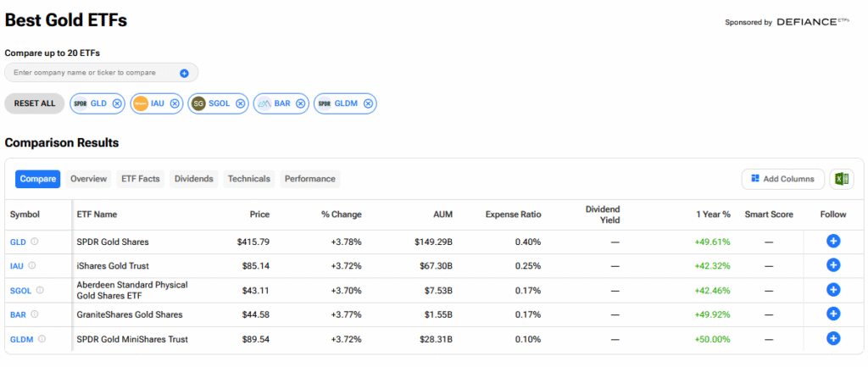Click the +49.92% one-year value for BAR
The height and width of the screenshot is (367, 868).
(712, 315)
